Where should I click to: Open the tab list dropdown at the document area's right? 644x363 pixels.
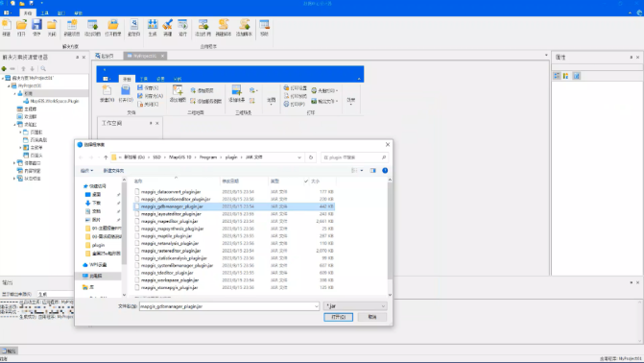click(546, 55)
